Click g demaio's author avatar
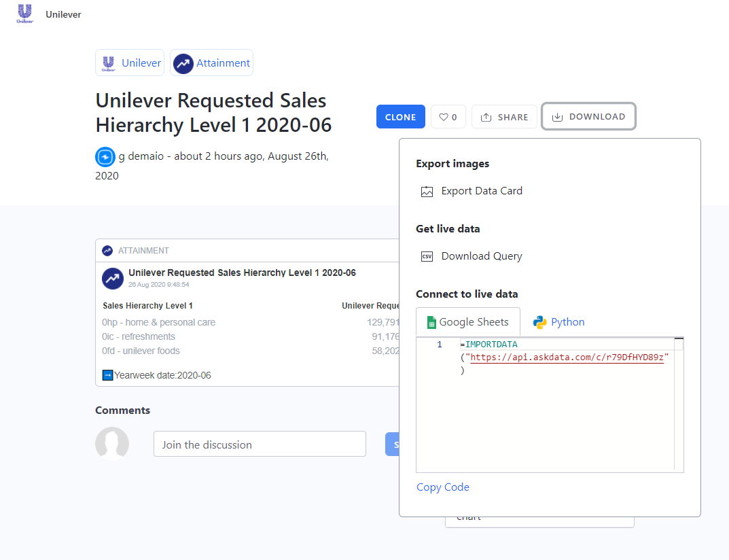 [105, 157]
